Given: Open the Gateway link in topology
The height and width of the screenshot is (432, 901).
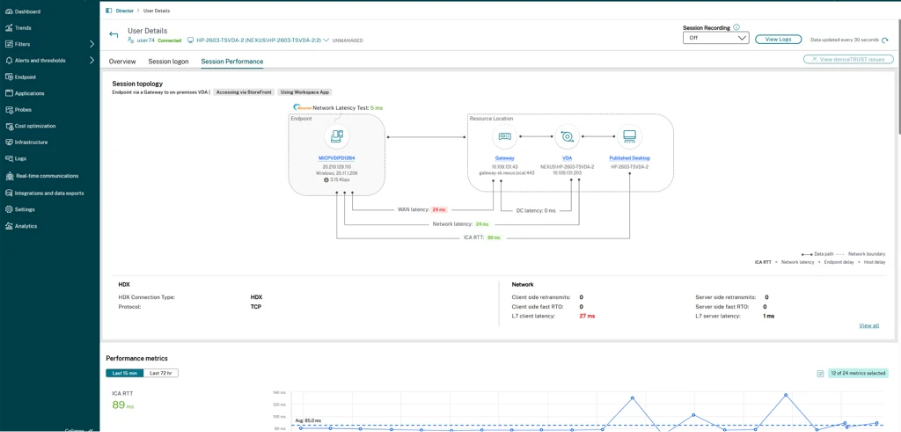Looking at the screenshot, I should click(505, 157).
